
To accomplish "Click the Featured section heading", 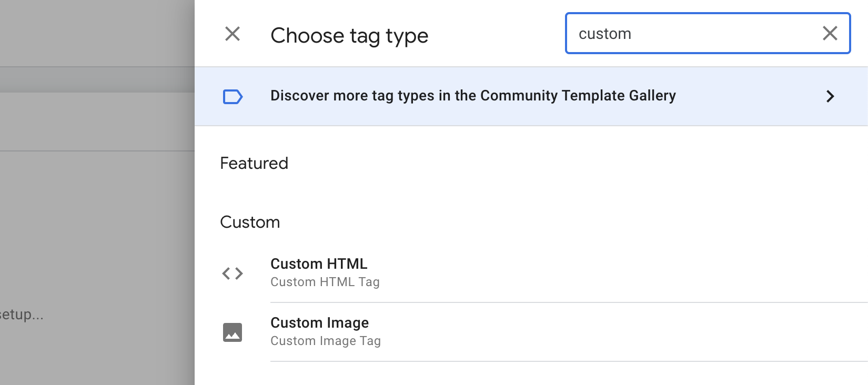I will click(x=254, y=164).
